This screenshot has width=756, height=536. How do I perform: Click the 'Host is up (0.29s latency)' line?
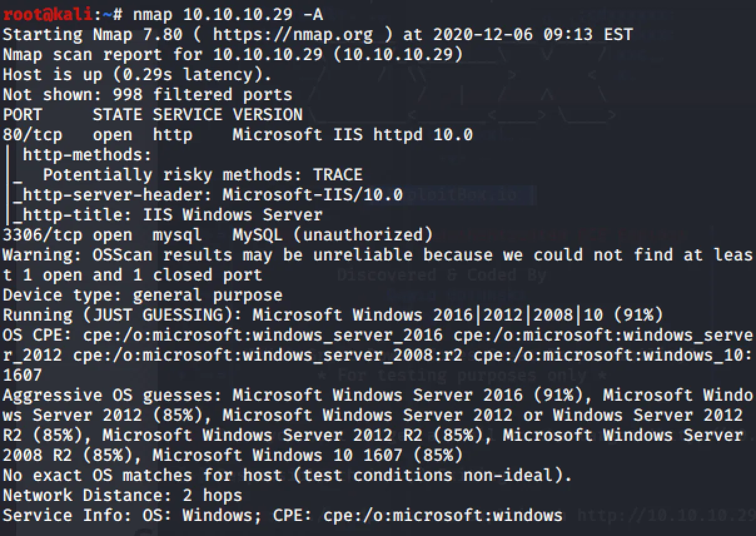tap(138, 75)
